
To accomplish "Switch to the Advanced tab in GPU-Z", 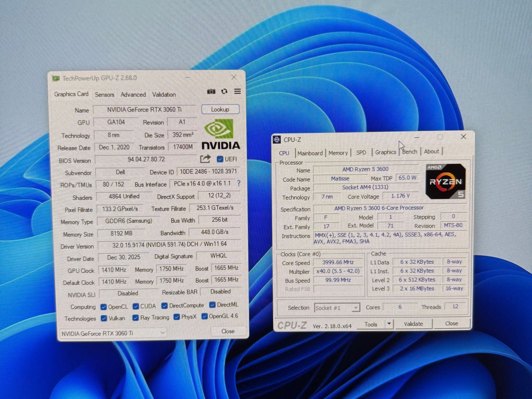I will click(133, 95).
